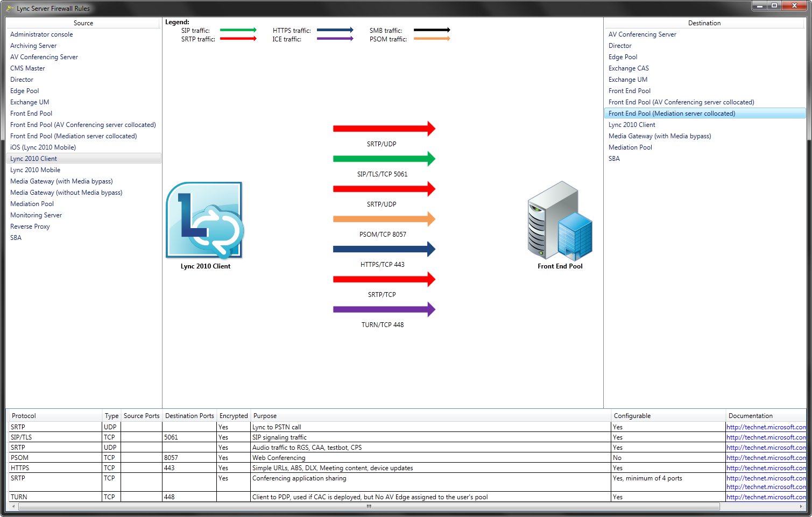This screenshot has width=812, height=517.
Task: Click the app icon in the title bar
Action: click(10, 9)
